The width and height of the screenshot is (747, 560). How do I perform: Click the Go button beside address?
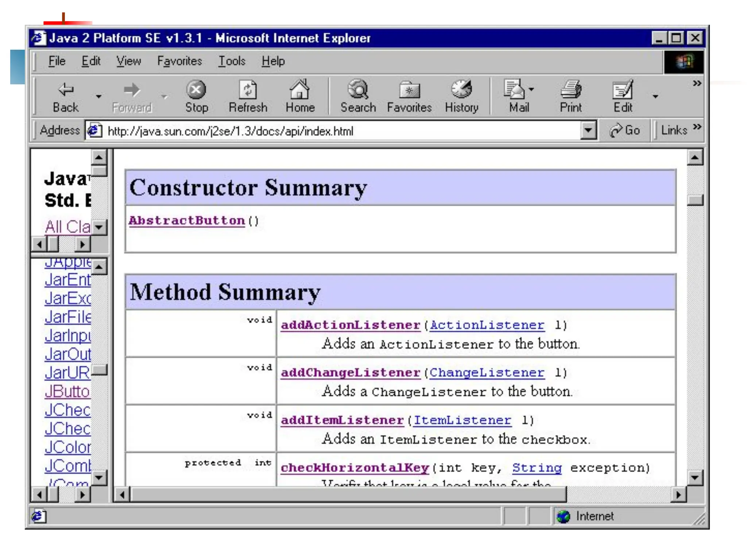pyautogui.click(x=625, y=131)
